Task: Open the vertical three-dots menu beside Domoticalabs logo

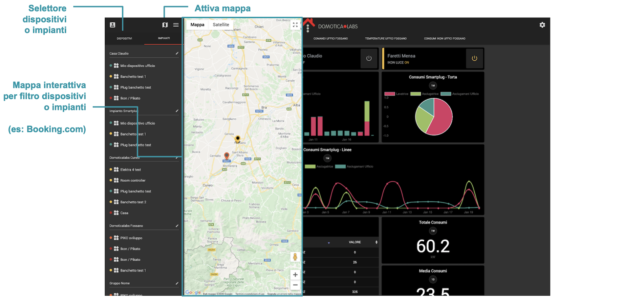Action: 308,28
